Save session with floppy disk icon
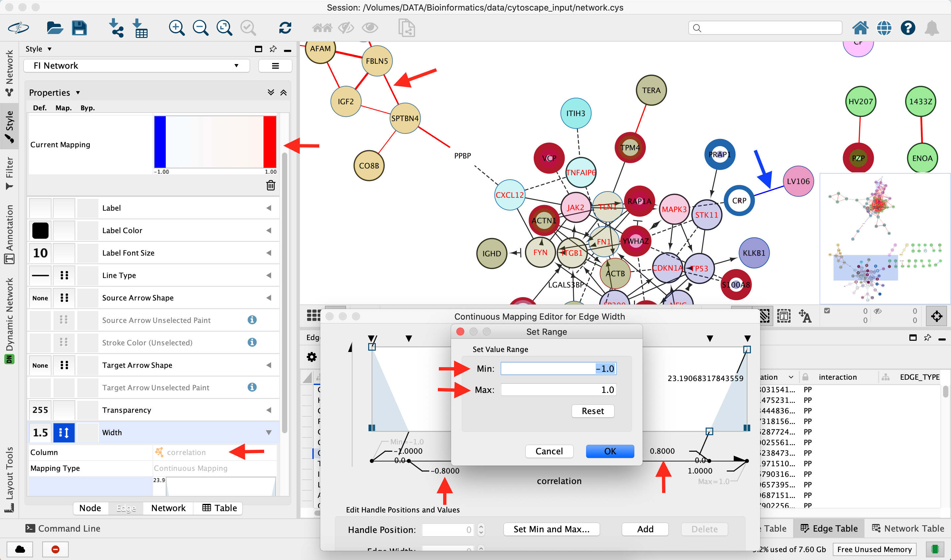The width and height of the screenshot is (951, 560). [79, 28]
